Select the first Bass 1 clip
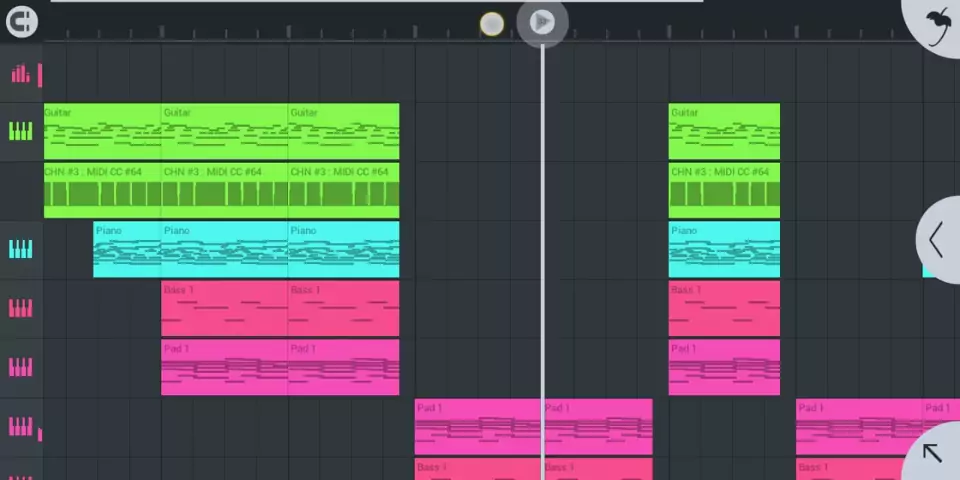 224,308
